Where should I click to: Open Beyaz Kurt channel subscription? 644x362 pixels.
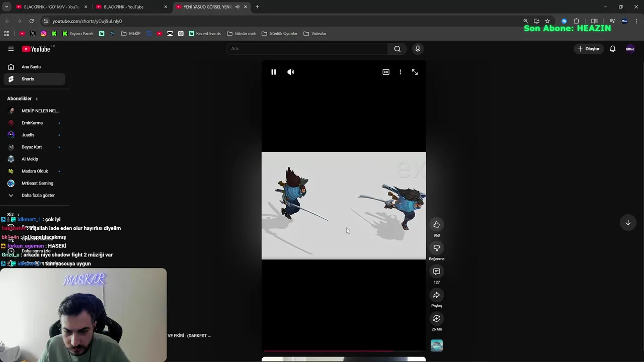tap(34, 147)
